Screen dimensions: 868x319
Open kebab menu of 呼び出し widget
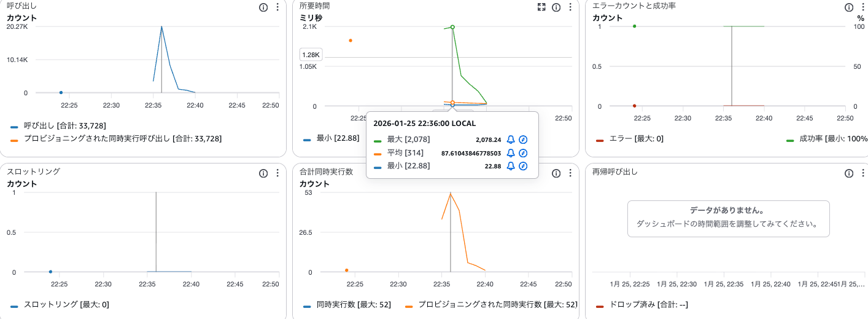point(277,7)
